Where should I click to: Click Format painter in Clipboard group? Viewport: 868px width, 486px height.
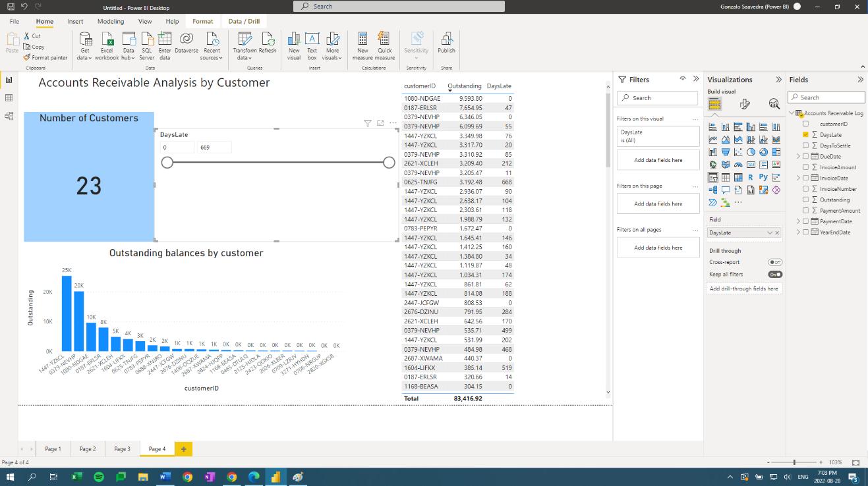45,57
